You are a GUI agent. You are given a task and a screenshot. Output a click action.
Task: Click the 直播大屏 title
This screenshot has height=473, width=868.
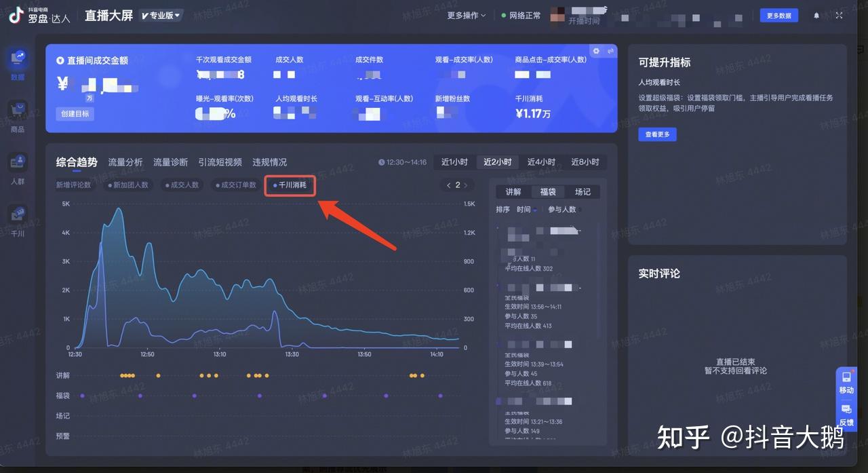(108, 16)
